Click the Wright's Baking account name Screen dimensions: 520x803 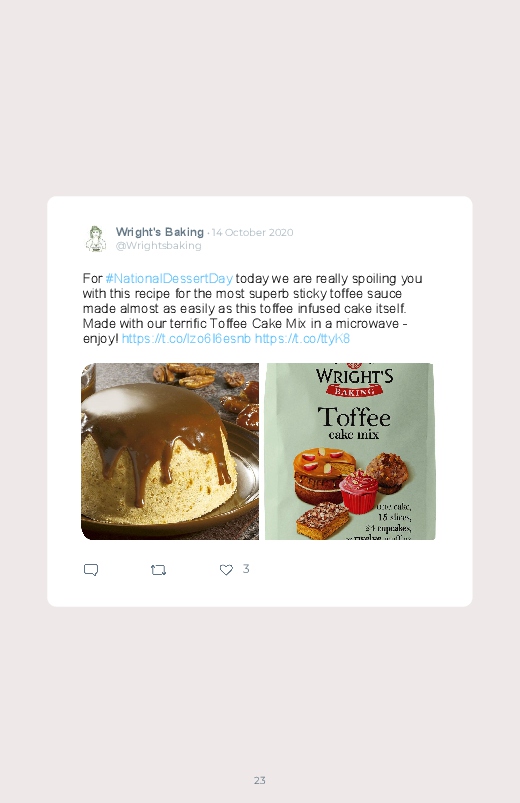click(160, 232)
